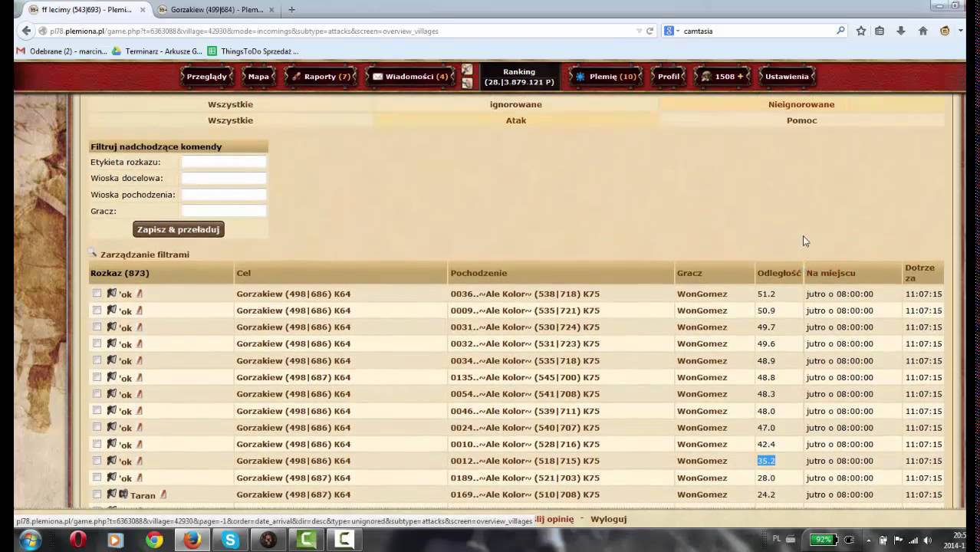Screen dimensions: 980x552
Task: Tick checkbox for row from 0031 (530|724)
Action: [x=97, y=327]
